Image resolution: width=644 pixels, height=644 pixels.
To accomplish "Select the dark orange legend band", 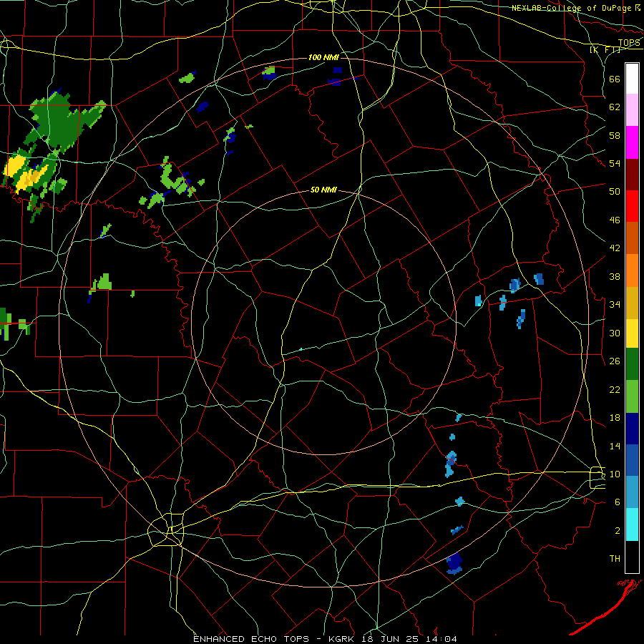I will (x=632, y=238).
